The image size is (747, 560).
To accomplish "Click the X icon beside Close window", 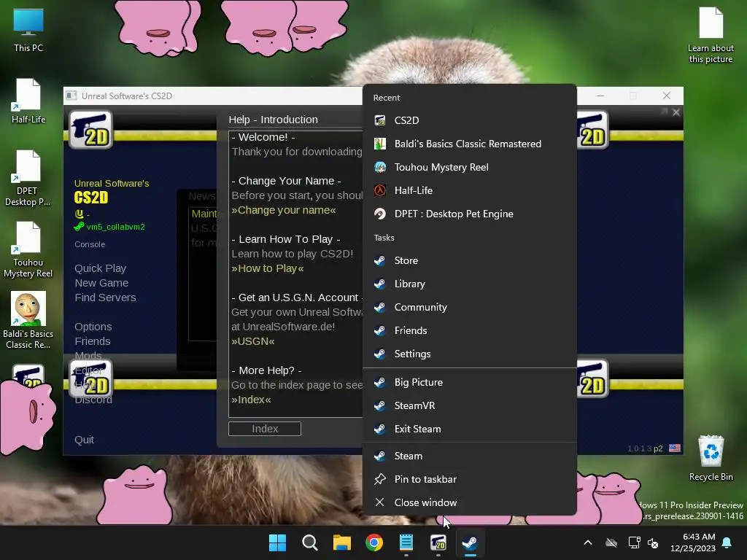I will coord(379,502).
